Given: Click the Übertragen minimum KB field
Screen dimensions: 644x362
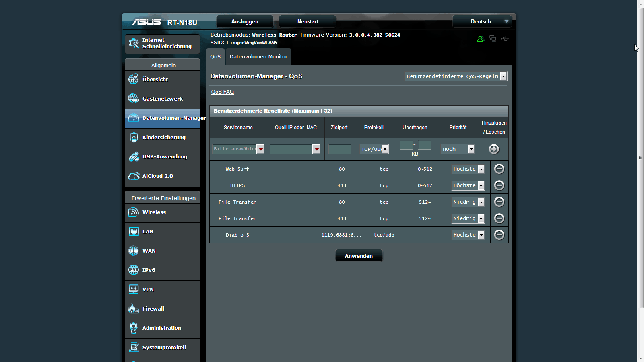Looking at the screenshot, I should (x=406, y=144).
